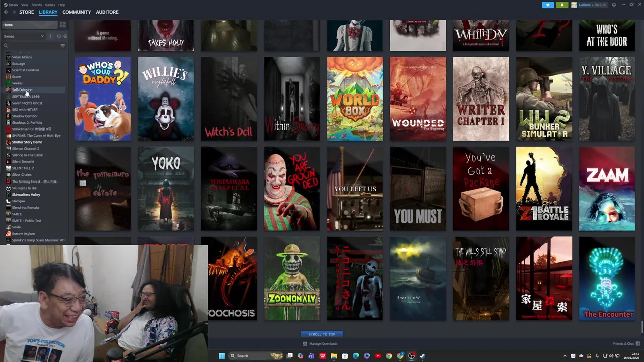Click the SCROLL TO TOP button
Image resolution: width=644 pixels, height=362 pixels.
pyautogui.click(x=322, y=334)
